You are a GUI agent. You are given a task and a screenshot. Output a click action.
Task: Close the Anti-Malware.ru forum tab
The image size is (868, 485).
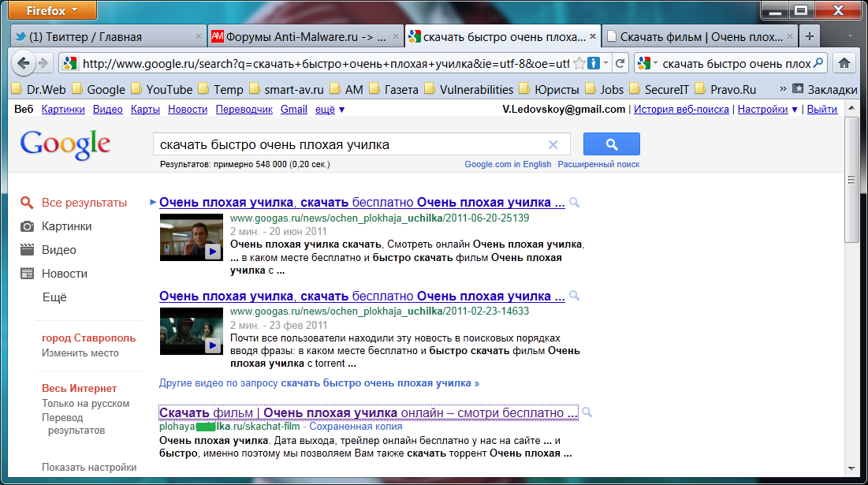(395, 36)
